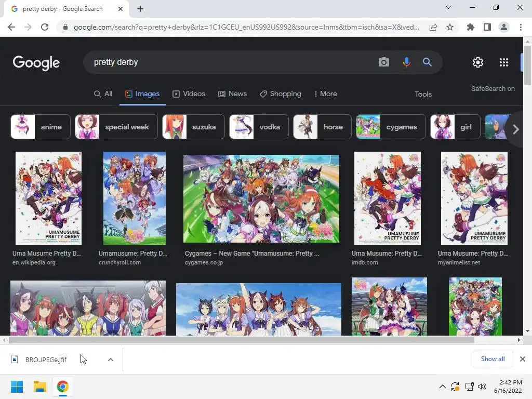
Task: Open the browser side panel icon
Action: [x=487, y=27]
